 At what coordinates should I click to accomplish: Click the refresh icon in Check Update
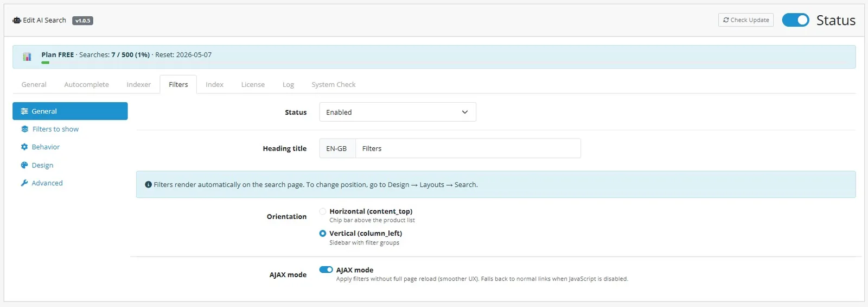pos(726,20)
